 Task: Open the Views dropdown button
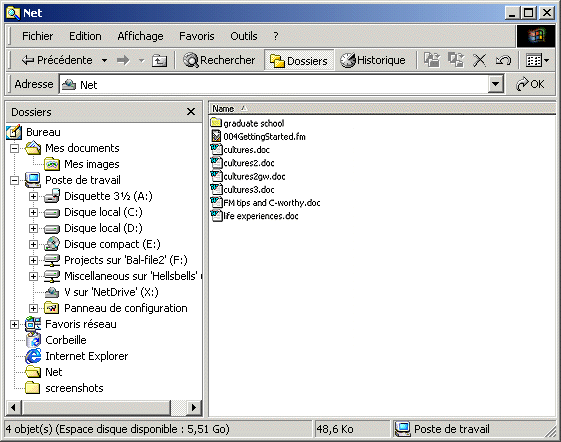pyautogui.click(x=537, y=60)
